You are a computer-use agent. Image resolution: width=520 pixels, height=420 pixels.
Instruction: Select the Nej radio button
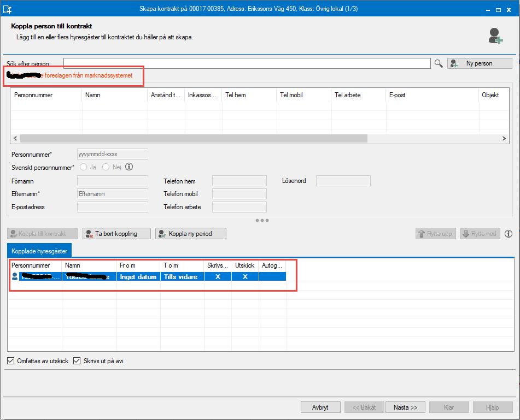pos(106,167)
